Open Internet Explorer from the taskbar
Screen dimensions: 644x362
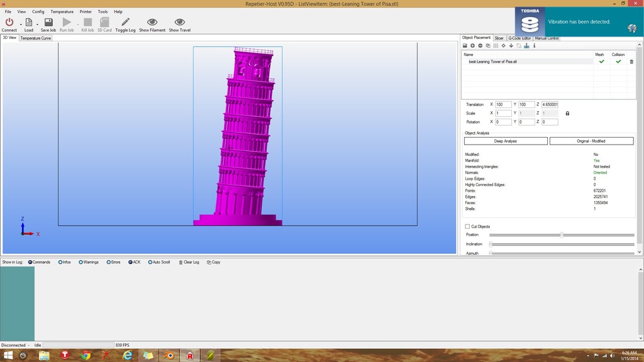[127, 356]
